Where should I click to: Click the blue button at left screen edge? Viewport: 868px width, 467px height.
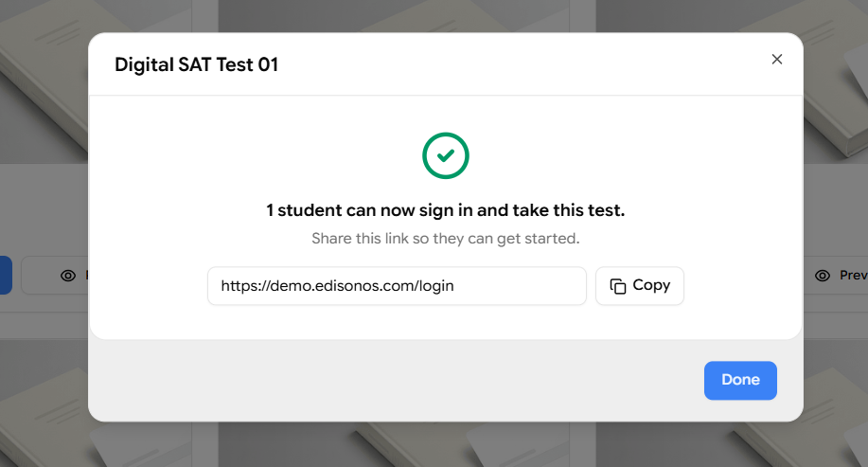pyautogui.click(x=6, y=275)
